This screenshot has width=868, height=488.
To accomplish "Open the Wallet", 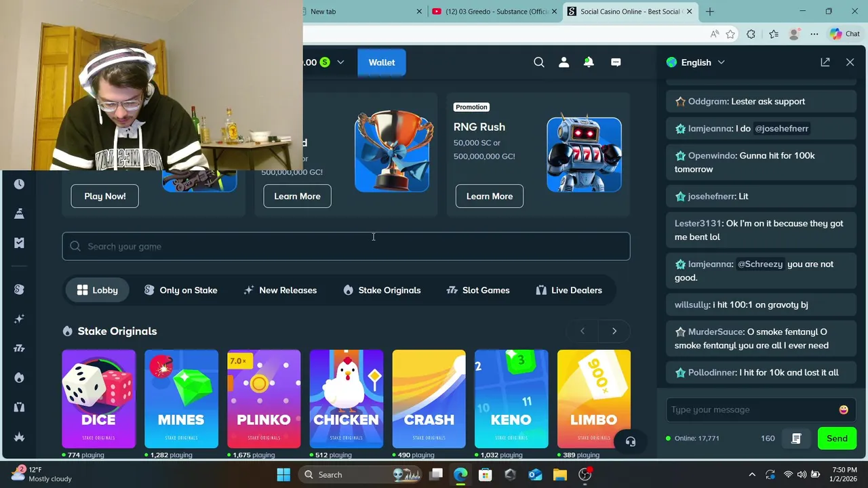I will click(382, 62).
